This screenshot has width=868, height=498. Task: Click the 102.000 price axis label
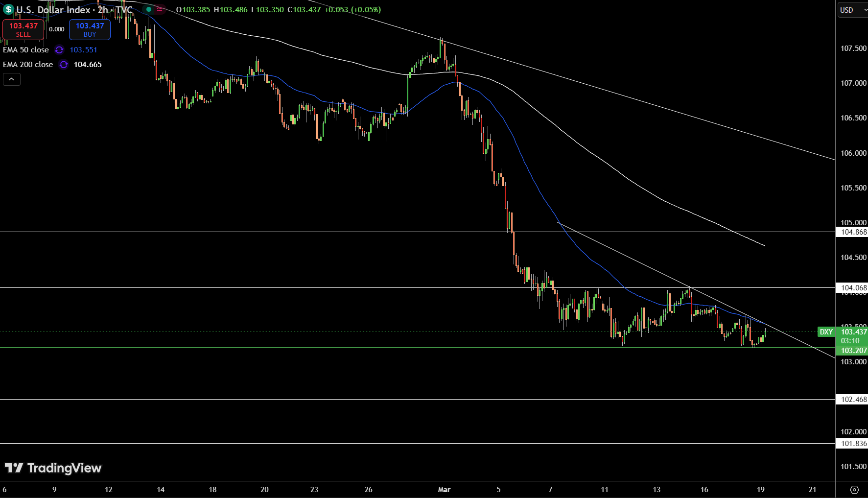coord(853,432)
